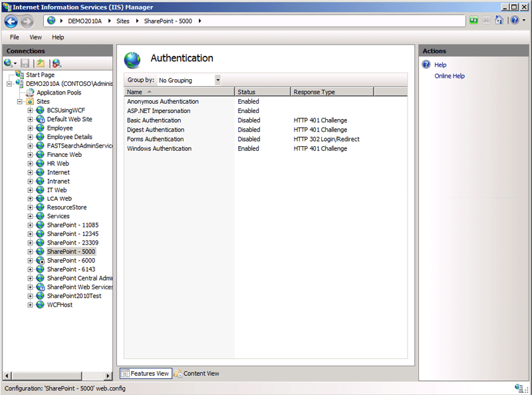Click the Save icon in the Connections toolbar
Image resolution: width=532 pixels, height=395 pixels.
tap(25, 63)
